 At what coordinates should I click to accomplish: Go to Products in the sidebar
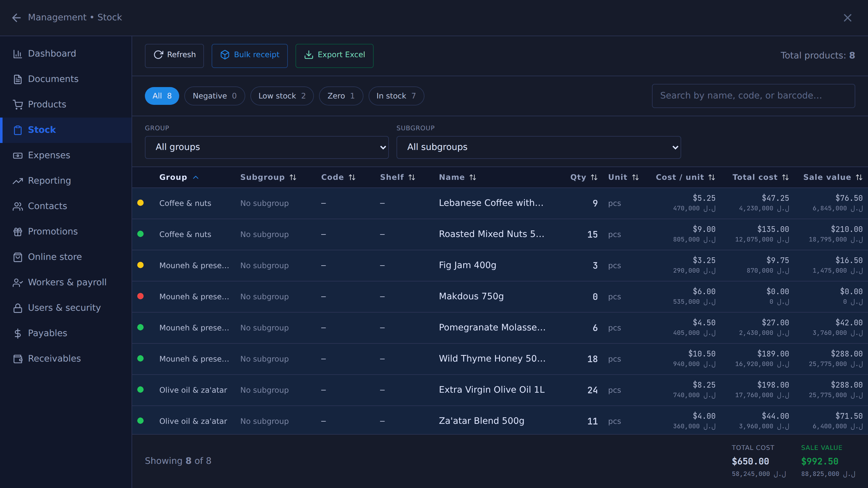66,105
